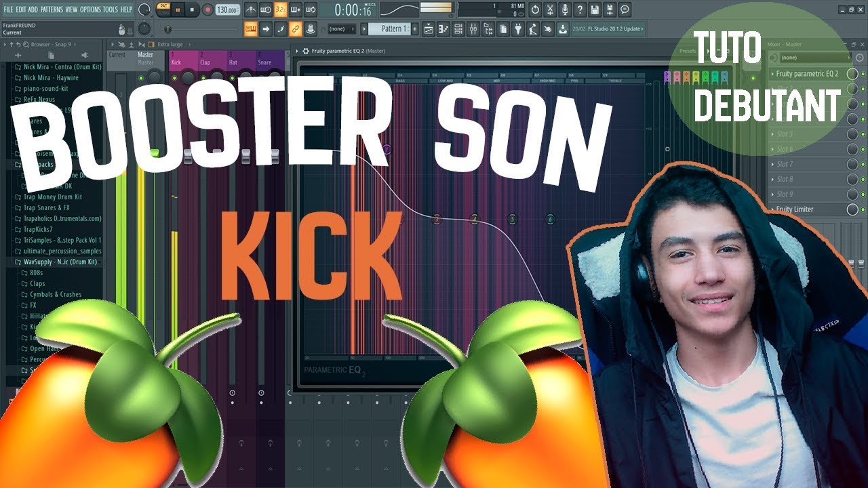Open the piano roll view icon
The image size is (868, 488).
click(443, 29)
